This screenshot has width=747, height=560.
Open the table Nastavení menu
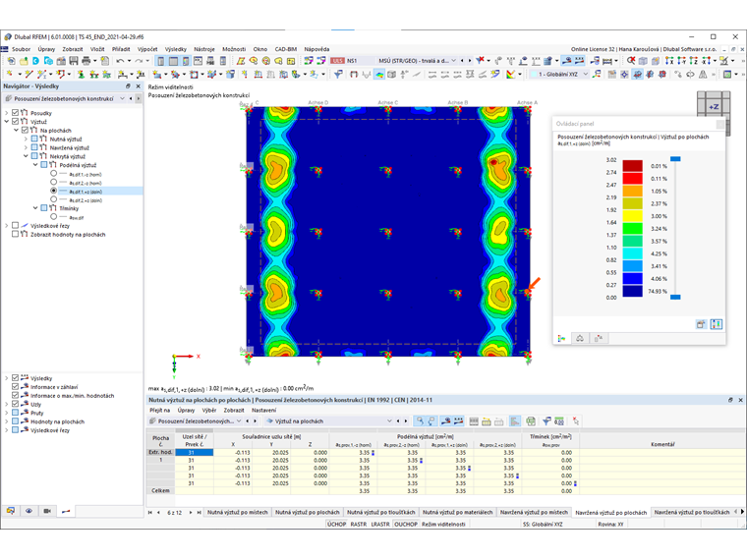click(264, 410)
